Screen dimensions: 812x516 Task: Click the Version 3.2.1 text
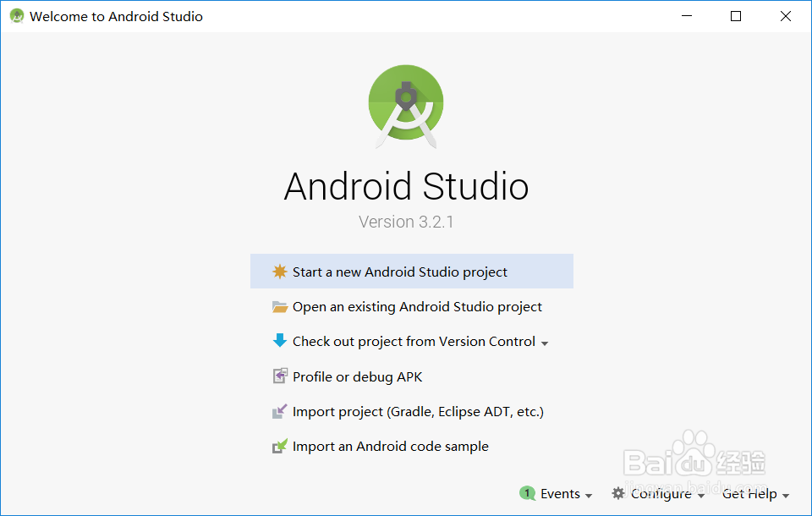point(406,222)
